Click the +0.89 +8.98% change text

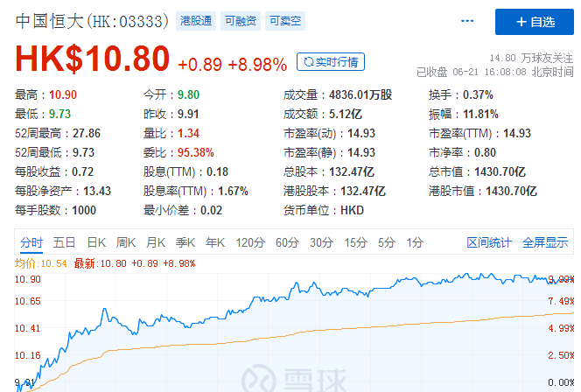pyautogui.click(x=233, y=65)
